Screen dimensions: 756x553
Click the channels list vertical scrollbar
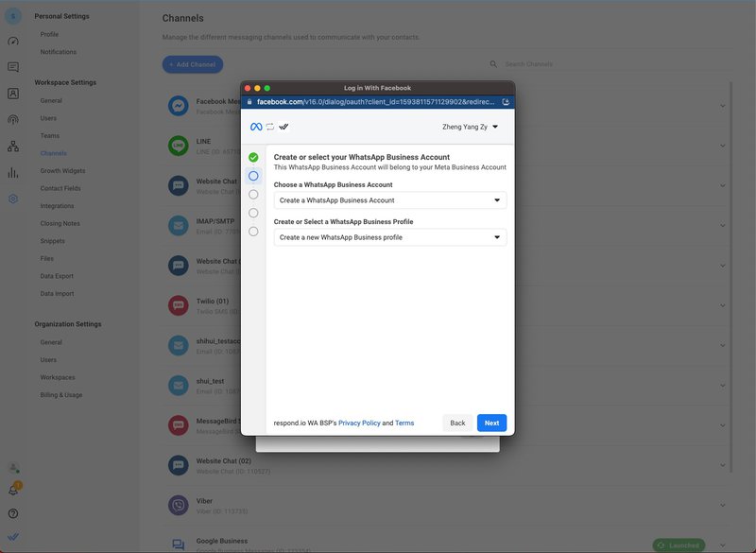pyautogui.click(x=730, y=277)
